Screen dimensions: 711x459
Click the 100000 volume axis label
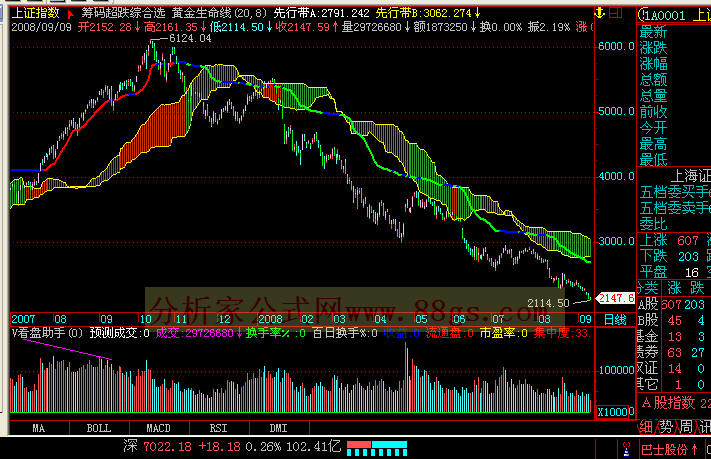click(x=616, y=370)
